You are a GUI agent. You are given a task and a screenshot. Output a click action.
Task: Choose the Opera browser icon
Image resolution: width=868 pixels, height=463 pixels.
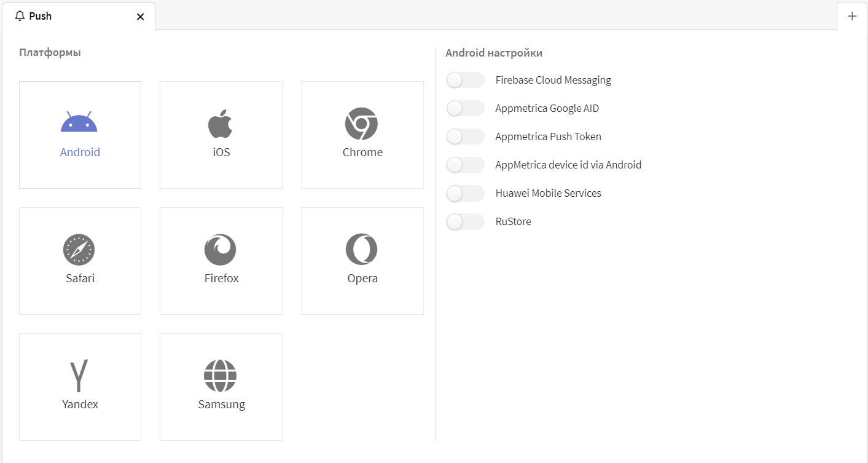coord(362,250)
